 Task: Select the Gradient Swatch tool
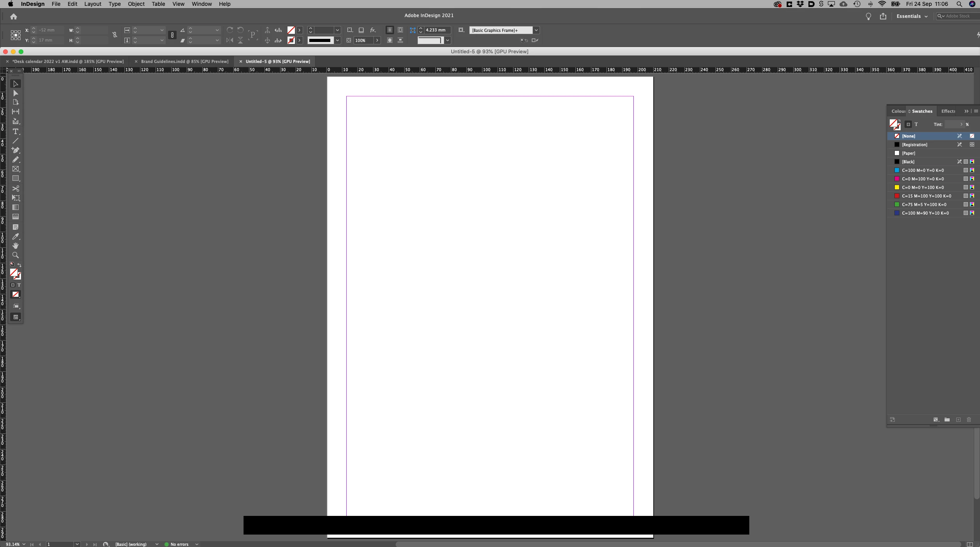[16, 207]
